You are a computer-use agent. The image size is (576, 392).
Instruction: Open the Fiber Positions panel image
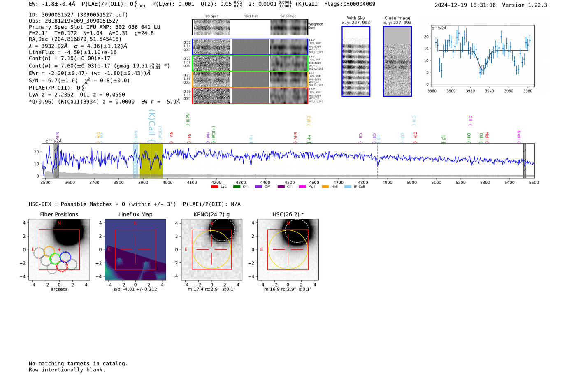click(x=59, y=250)
